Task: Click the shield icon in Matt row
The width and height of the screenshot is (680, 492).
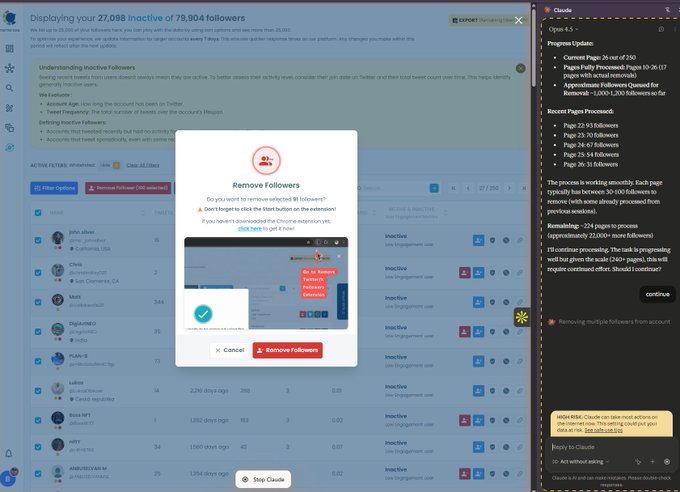Action: point(492,302)
